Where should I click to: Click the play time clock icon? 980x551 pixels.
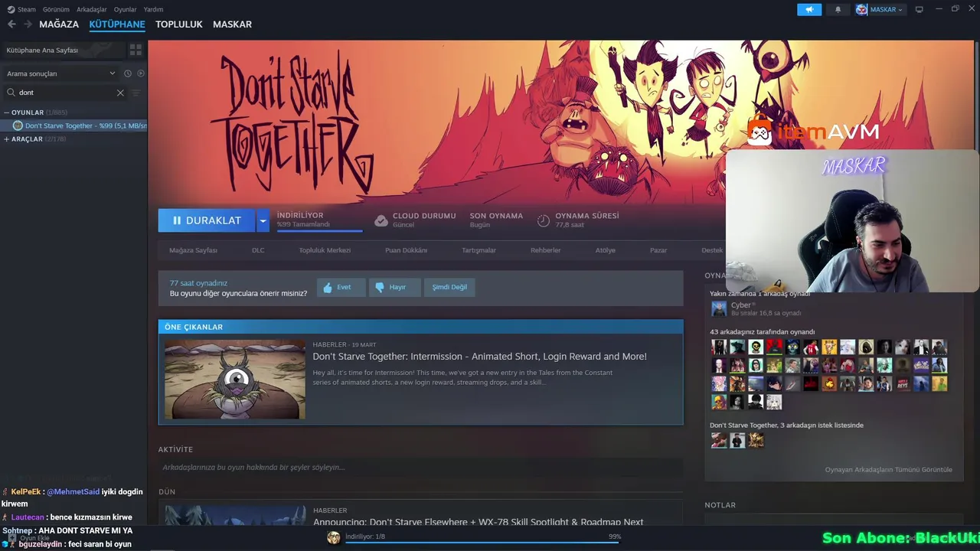coord(543,220)
